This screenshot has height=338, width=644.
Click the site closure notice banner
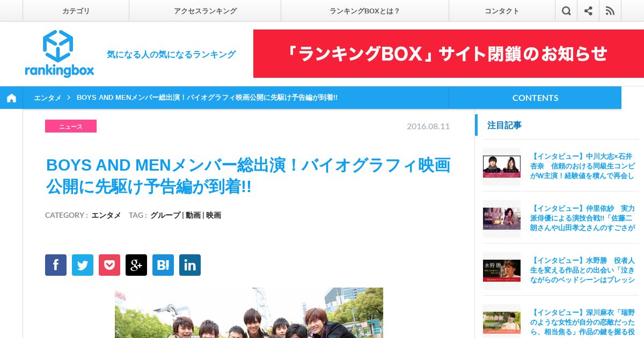tap(449, 54)
